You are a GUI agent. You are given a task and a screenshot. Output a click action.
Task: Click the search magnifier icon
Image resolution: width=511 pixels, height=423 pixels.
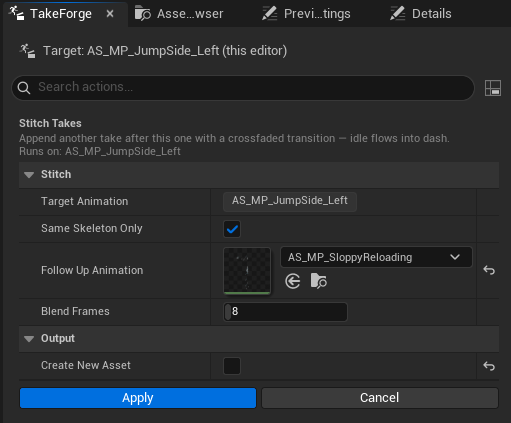pos(24,88)
